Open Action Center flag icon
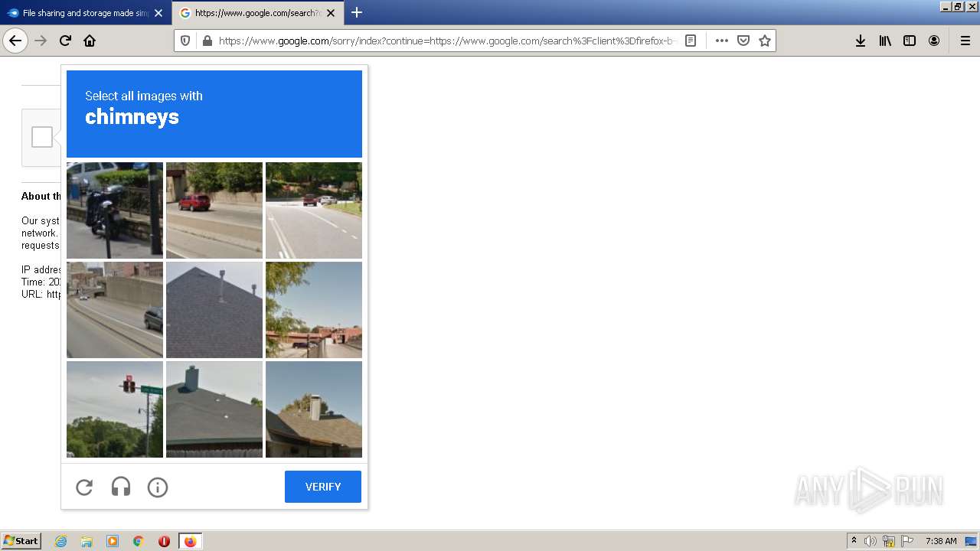The width and height of the screenshot is (980, 551). pos(907,541)
